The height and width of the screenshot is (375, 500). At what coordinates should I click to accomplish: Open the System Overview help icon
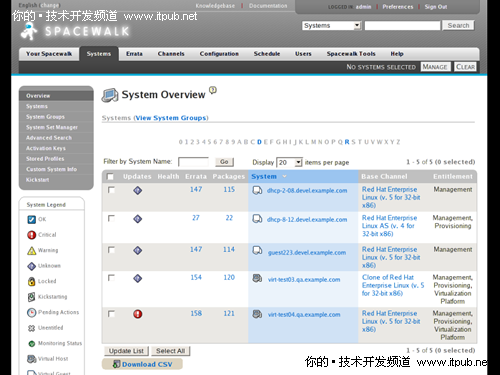click(213, 90)
